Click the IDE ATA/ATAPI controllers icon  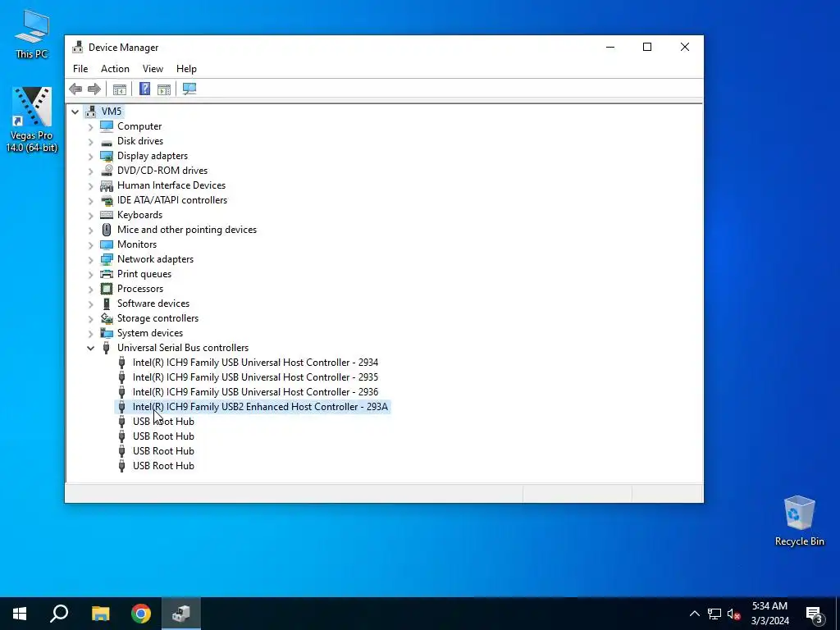[107, 200]
